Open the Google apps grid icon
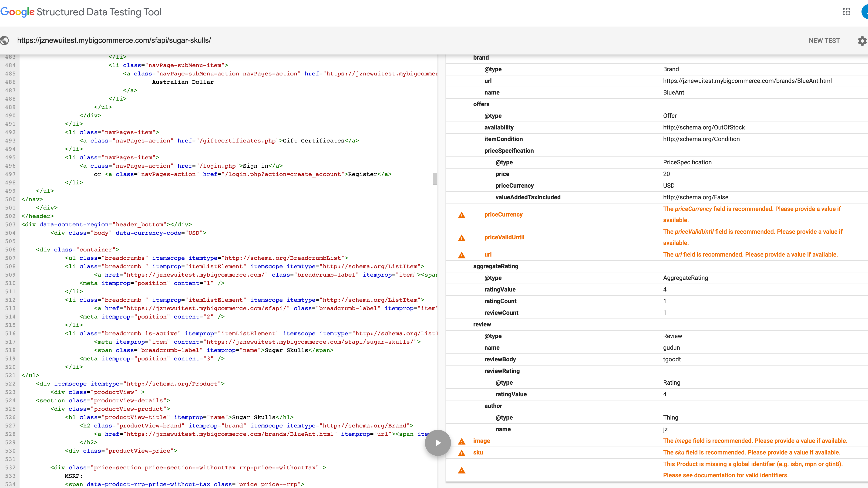 pos(846,12)
